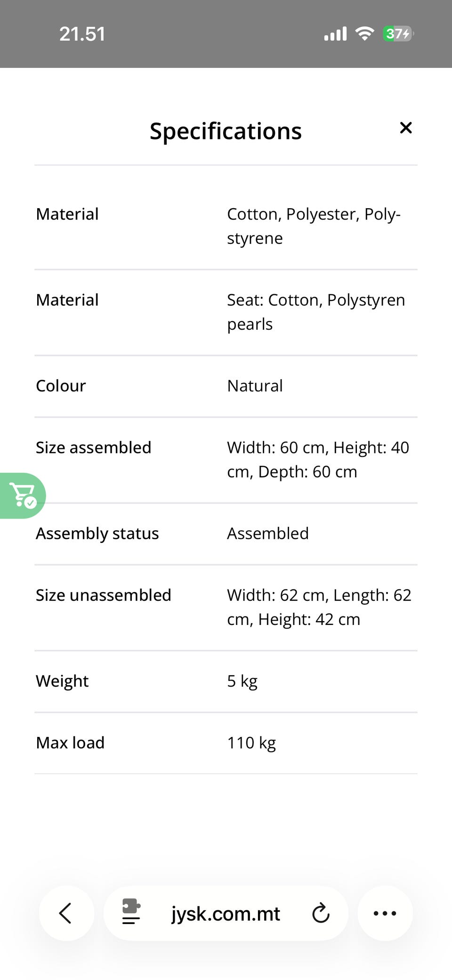This screenshot has width=452, height=980.
Task: Reload the page with refresh icon
Action: pyautogui.click(x=321, y=913)
